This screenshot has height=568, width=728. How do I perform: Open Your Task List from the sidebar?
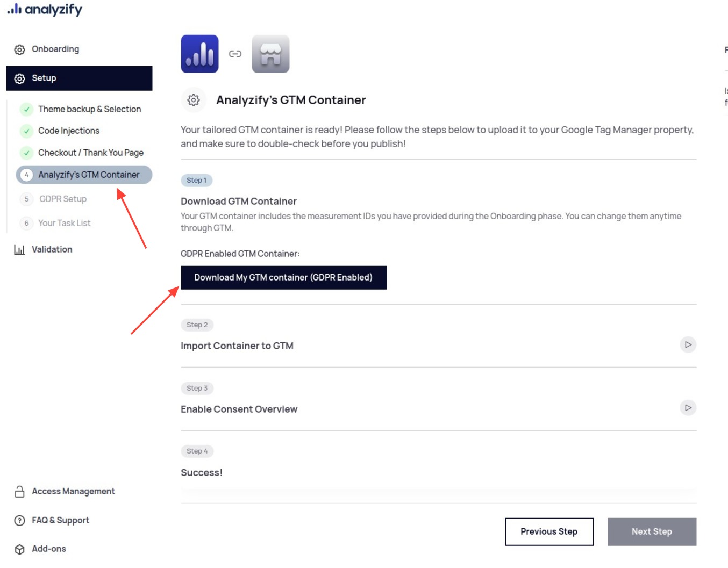tap(65, 223)
